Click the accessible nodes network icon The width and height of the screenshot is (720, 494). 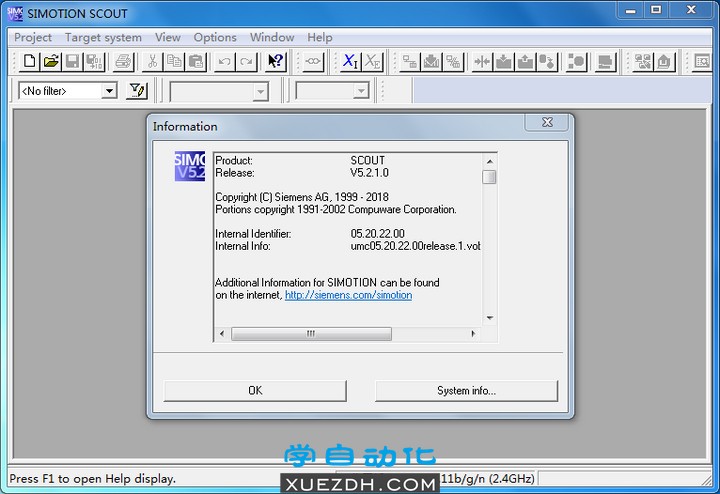click(x=642, y=61)
